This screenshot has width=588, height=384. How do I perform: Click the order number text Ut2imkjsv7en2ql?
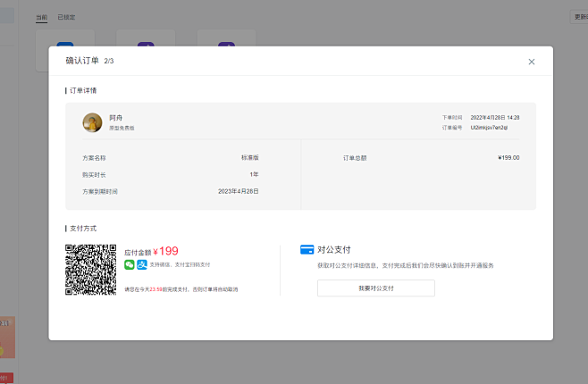(489, 128)
